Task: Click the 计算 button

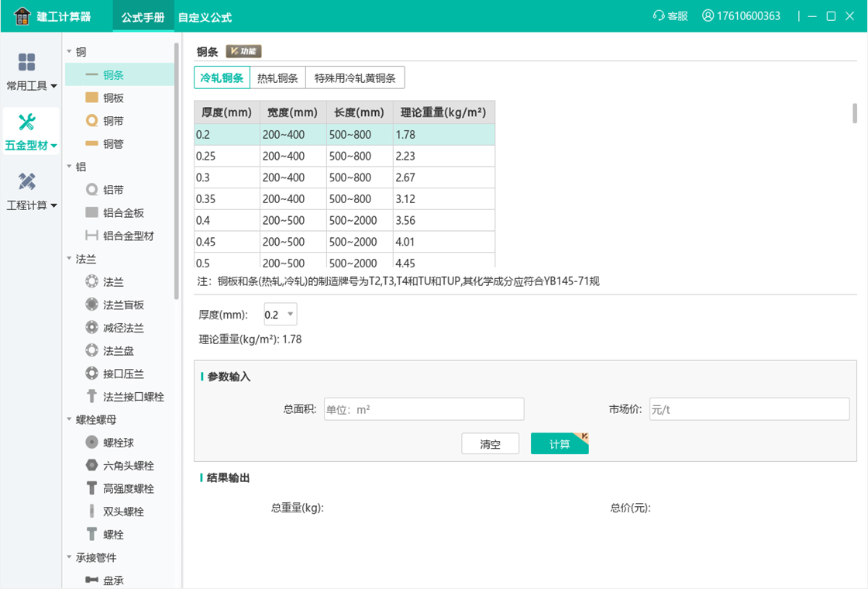Action: tap(559, 443)
